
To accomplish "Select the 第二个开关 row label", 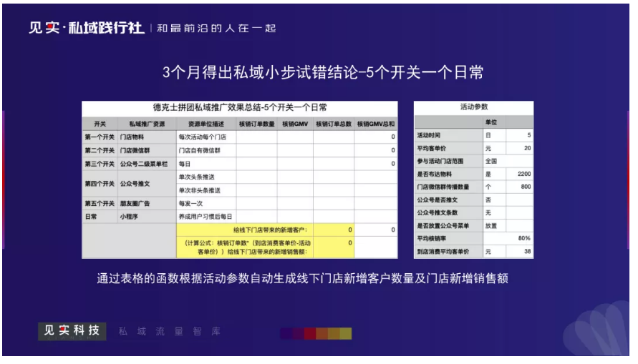I will click(x=100, y=150).
